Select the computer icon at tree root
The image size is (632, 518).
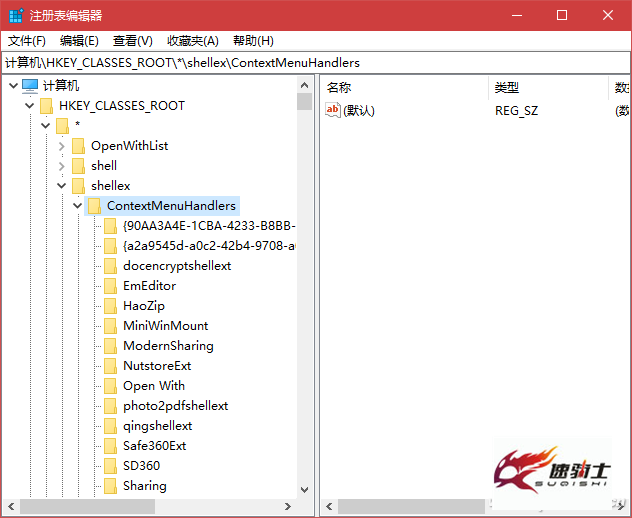point(30,85)
